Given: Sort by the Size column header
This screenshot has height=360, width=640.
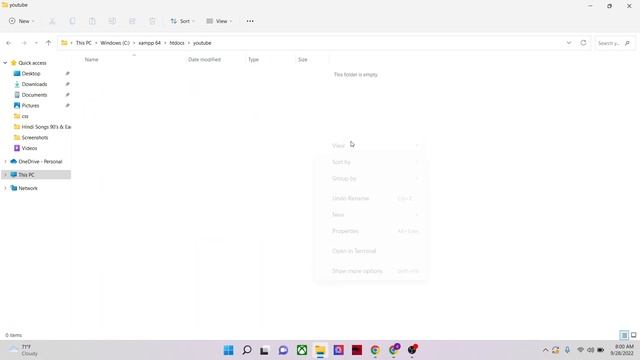Looking at the screenshot, I should (x=302, y=60).
